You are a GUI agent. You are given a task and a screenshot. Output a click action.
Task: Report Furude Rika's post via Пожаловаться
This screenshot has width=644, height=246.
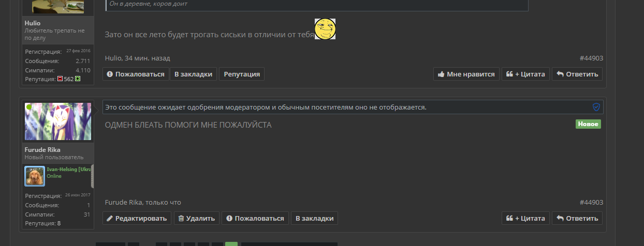255,218
